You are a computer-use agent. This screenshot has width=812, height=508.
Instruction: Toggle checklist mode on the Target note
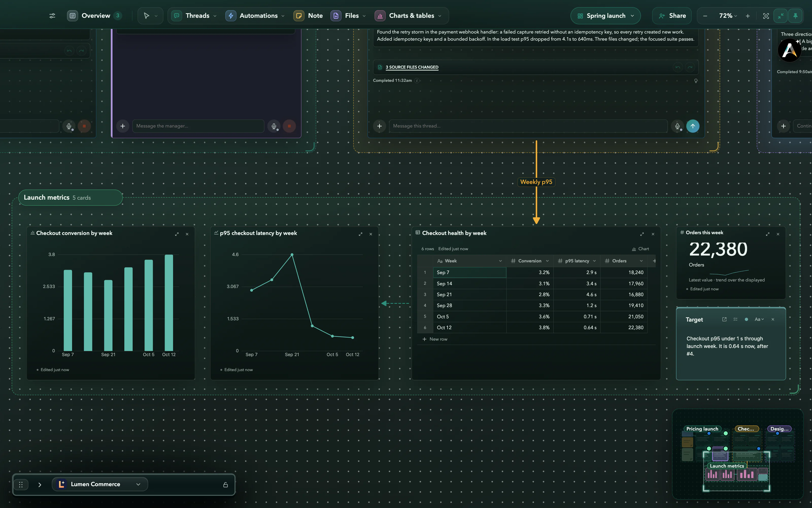click(735, 320)
